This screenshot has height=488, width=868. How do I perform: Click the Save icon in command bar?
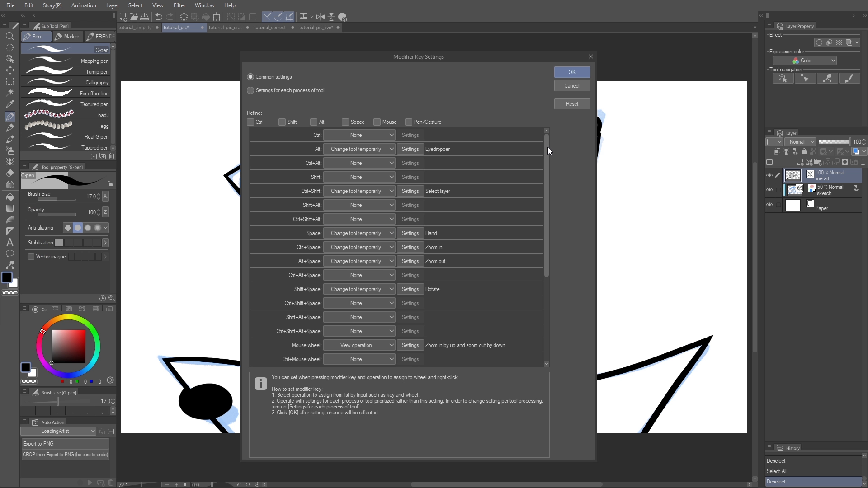tap(145, 17)
